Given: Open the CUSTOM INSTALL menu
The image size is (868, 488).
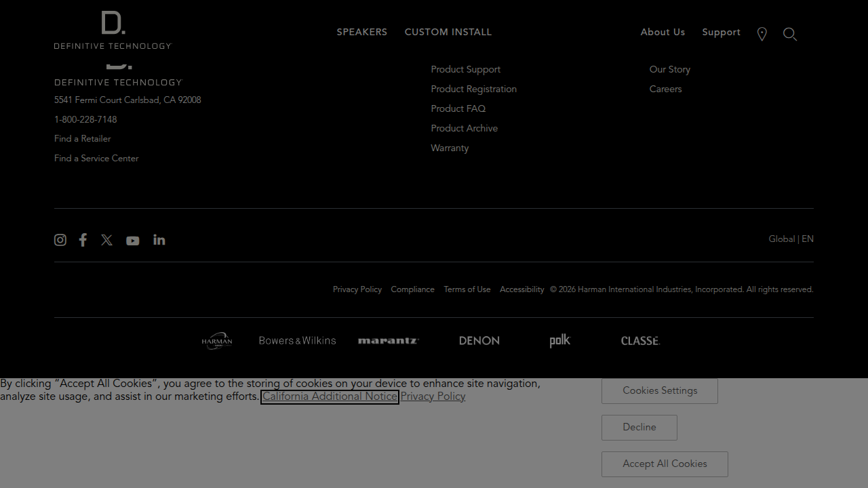Looking at the screenshot, I should click(448, 33).
